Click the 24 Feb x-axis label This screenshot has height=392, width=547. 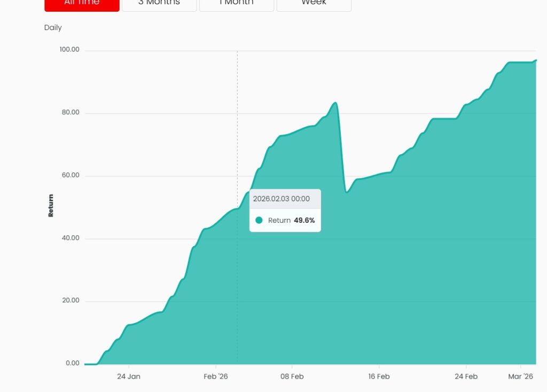click(466, 377)
